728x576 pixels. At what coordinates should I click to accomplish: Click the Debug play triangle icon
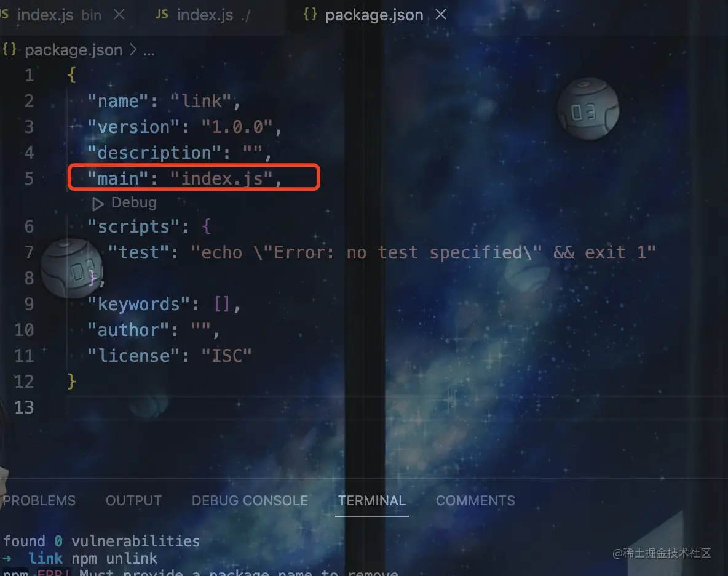pos(98,204)
